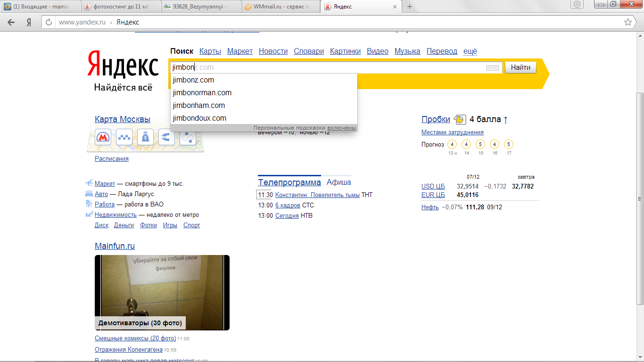This screenshot has height=362, width=644.
Task: Click the browser back arrow
Action: 11,22
